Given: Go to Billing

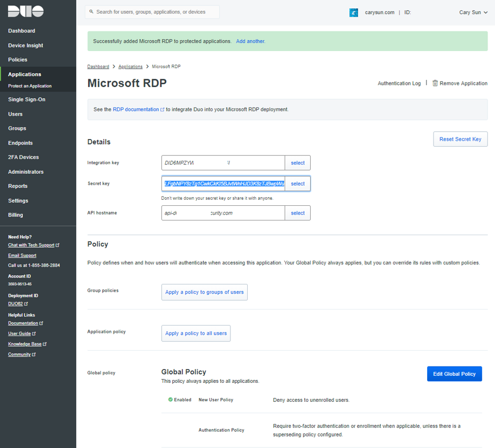Looking at the screenshot, I should click(x=15, y=215).
